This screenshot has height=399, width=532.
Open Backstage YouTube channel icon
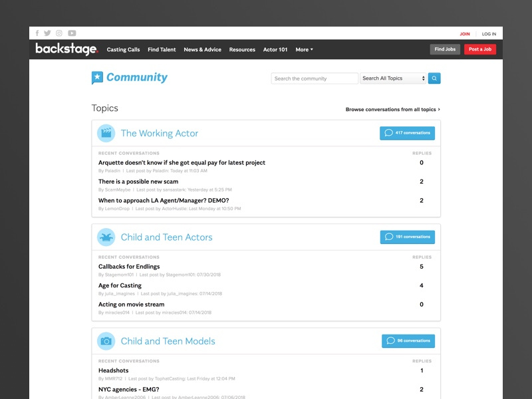[72, 33]
